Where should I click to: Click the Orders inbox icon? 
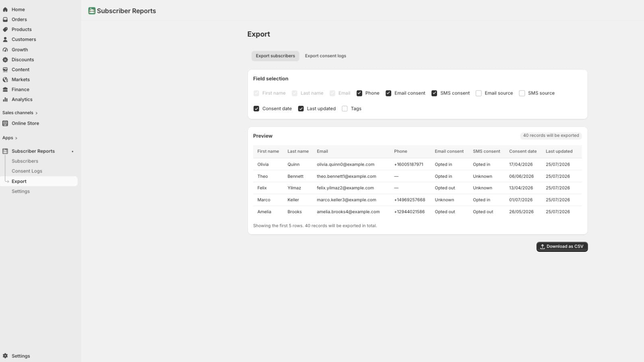5,19
